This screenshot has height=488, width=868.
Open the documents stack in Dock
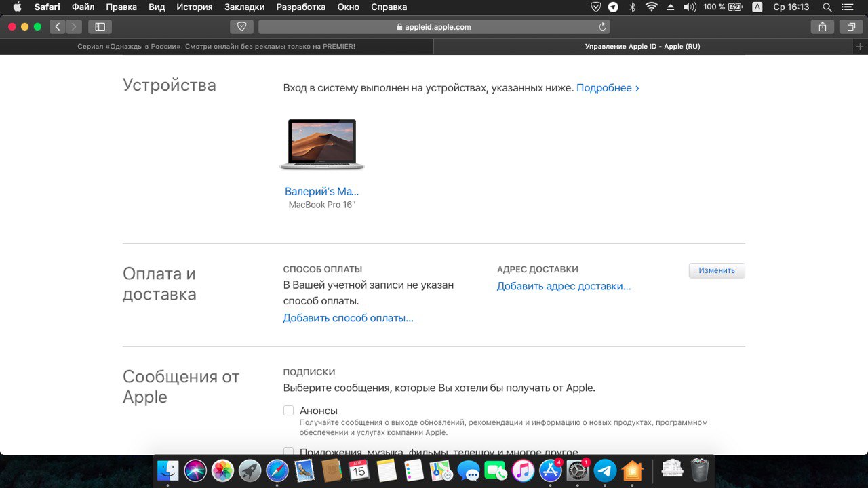pos(672,470)
